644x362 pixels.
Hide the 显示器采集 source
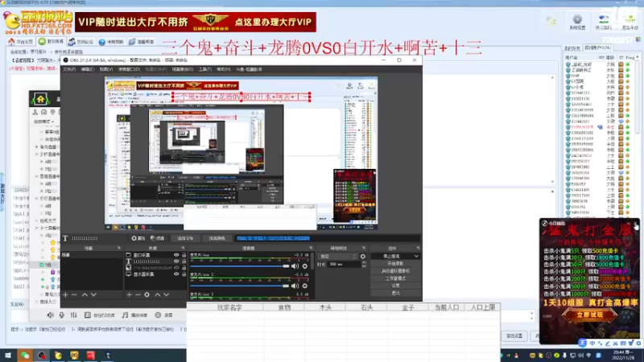176,274
